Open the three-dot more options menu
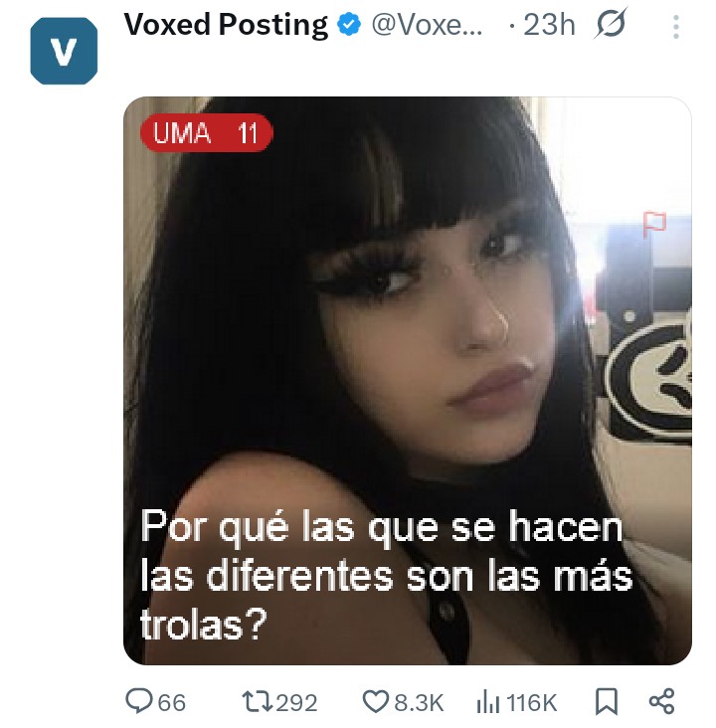 point(676,27)
